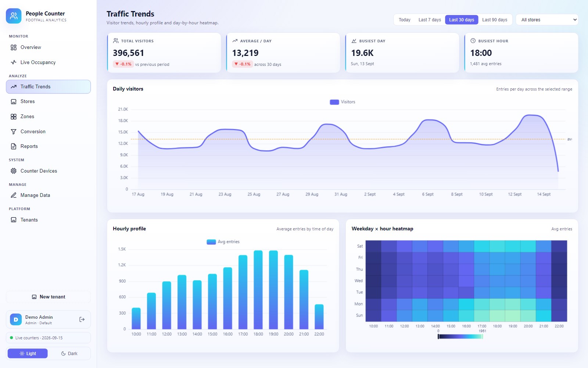Click the 22:00 bar in Hourly profile
Screen dimensions: 588x368
319,317
